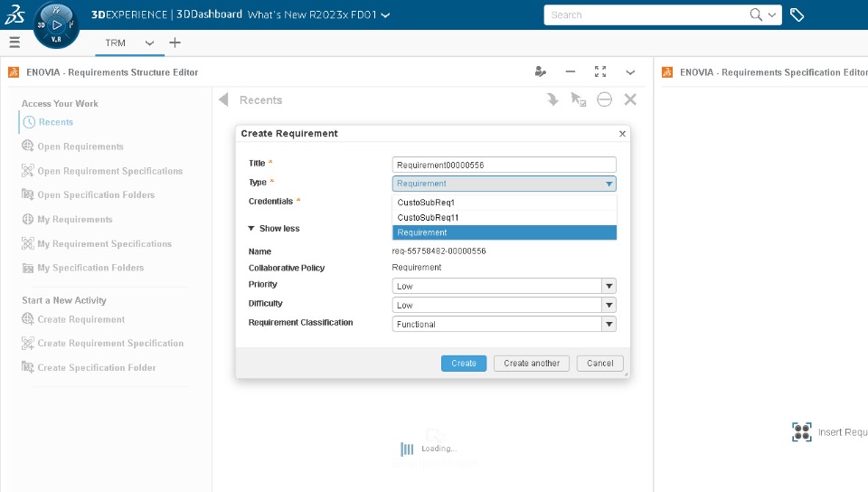Go to My Specification Folders
This screenshot has width=868, height=492.
click(90, 268)
